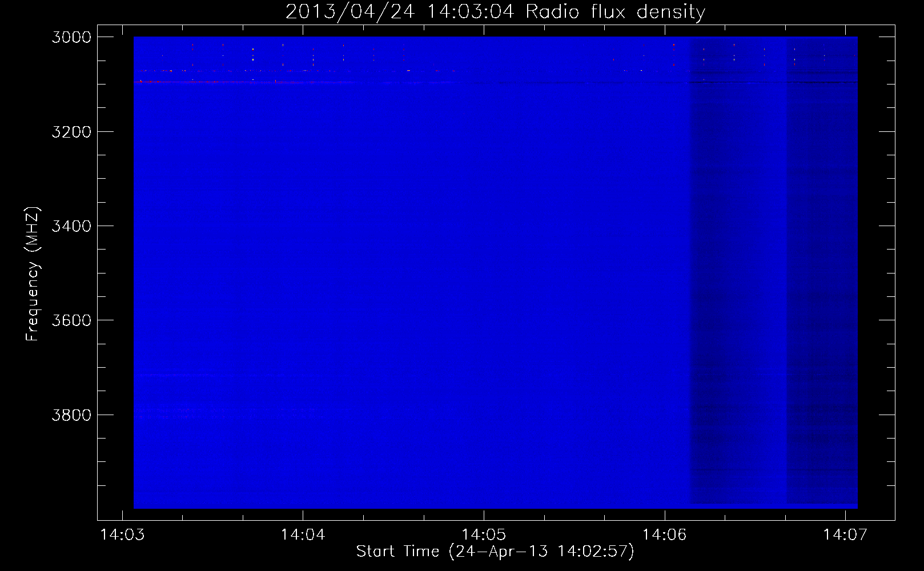Click the 'Start Time (24-Apr-13 14:02:57)' x-axis label
This screenshot has height=571, width=924.
[495, 552]
